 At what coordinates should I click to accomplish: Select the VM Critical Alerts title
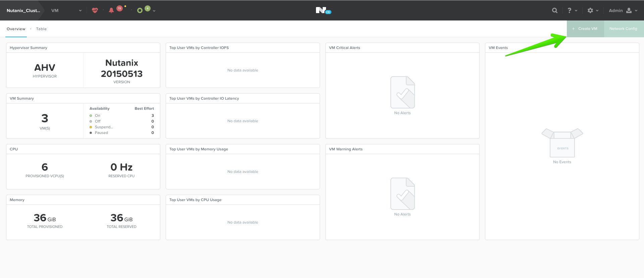click(x=344, y=48)
